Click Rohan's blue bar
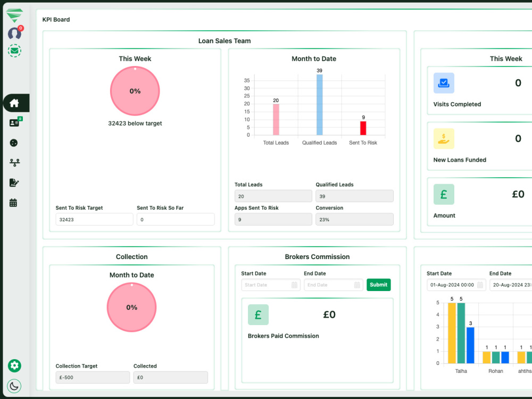Image resolution: width=532 pixels, height=399 pixels. (x=505, y=358)
